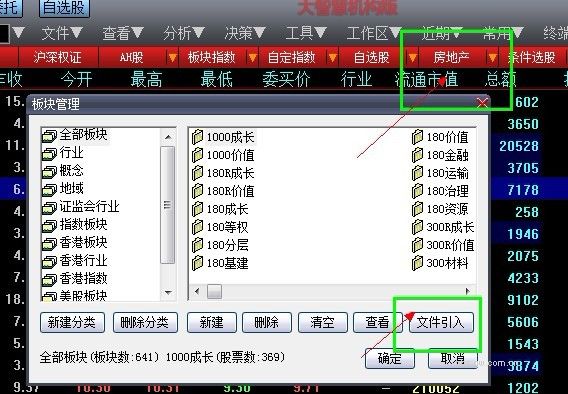The image size is (568, 394).
Task: Switch to the 条件选股 tab
Action: 532,57
